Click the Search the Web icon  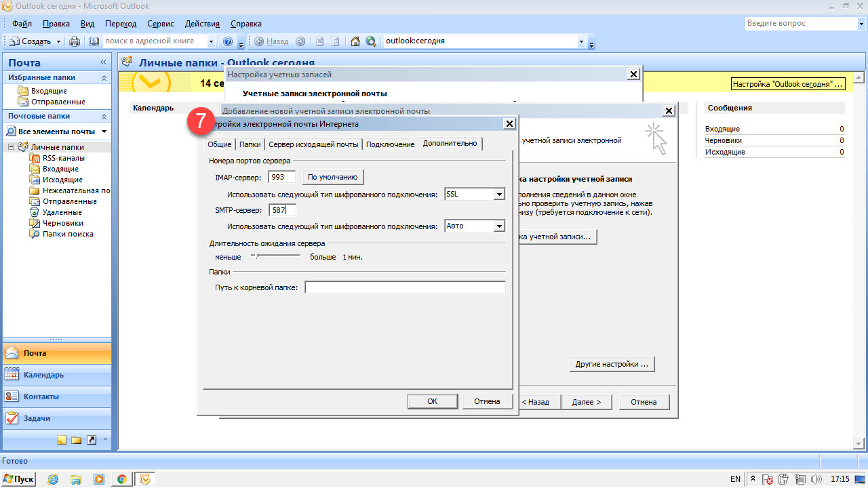(x=371, y=41)
